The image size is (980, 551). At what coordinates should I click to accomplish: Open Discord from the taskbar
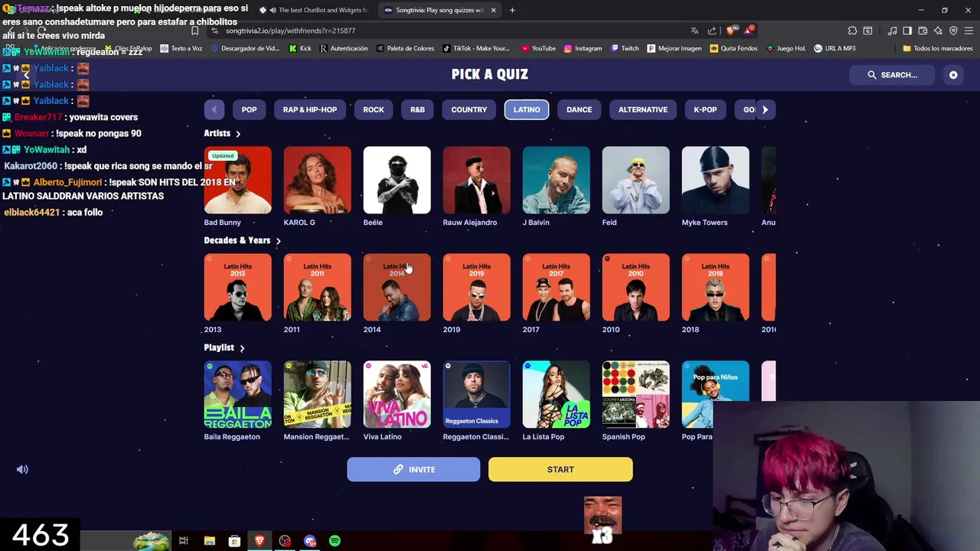click(310, 541)
